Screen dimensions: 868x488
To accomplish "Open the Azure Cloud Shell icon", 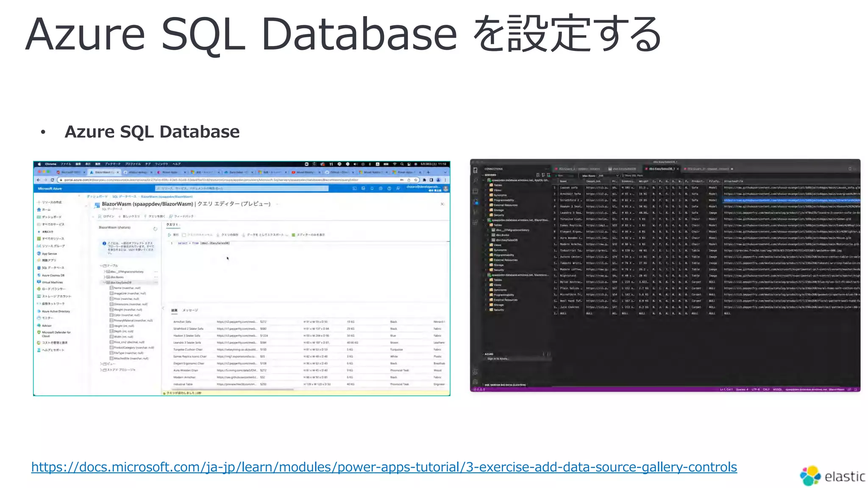I will (354, 189).
